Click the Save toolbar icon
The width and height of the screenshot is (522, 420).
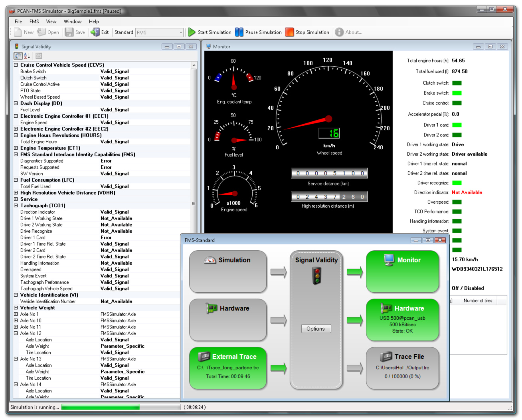click(x=69, y=32)
